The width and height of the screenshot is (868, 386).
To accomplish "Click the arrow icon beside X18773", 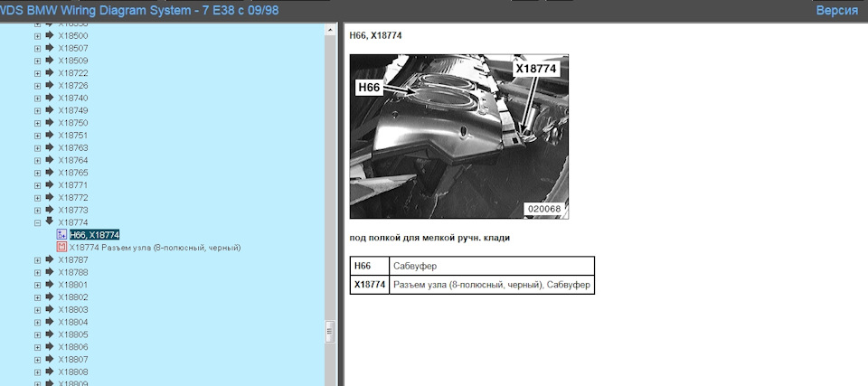I will click(x=49, y=210).
